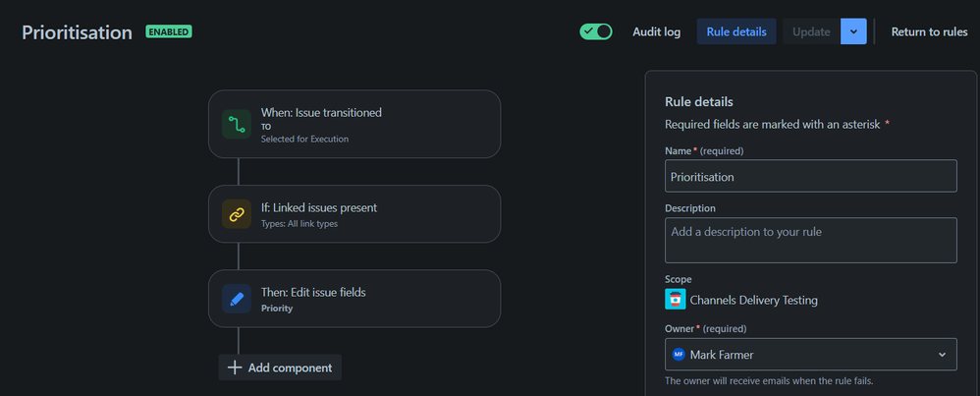The height and width of the screenshot is (396, 980).
Task: Click the ENABLED status badge
Action: (x=169, y=31)
